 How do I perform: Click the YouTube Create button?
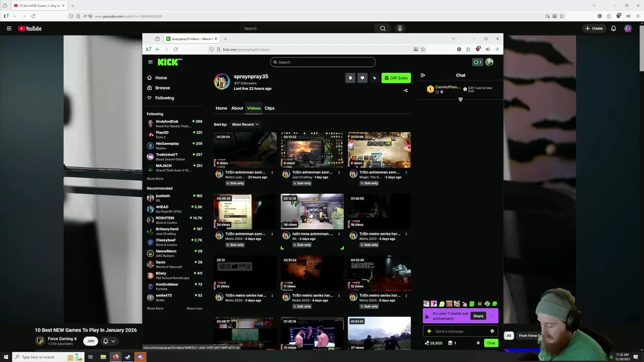click(x=594, y=29)
